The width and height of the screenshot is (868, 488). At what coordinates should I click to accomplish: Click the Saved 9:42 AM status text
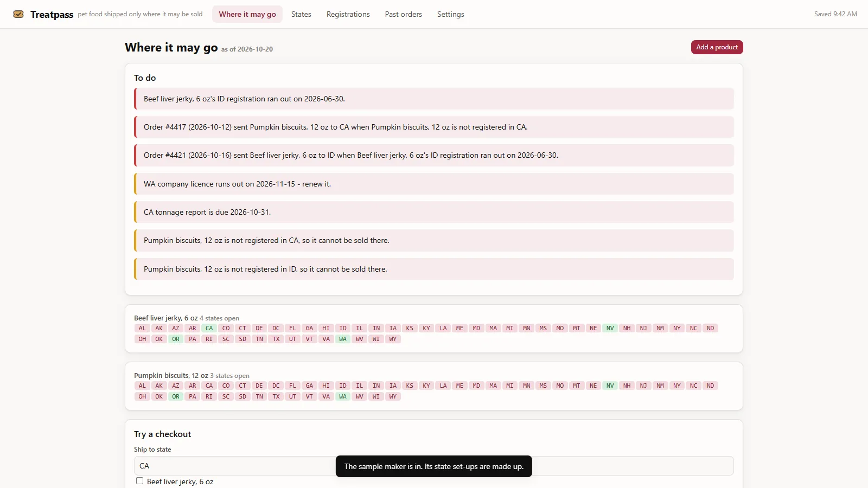click(x=835, y=14)
